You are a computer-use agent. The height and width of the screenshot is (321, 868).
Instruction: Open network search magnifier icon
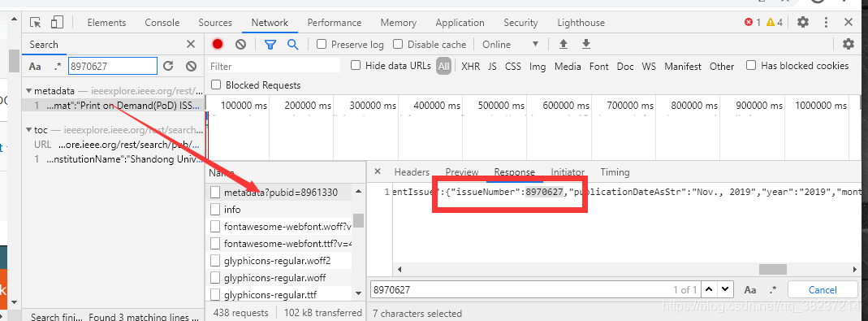pos(293,45)
